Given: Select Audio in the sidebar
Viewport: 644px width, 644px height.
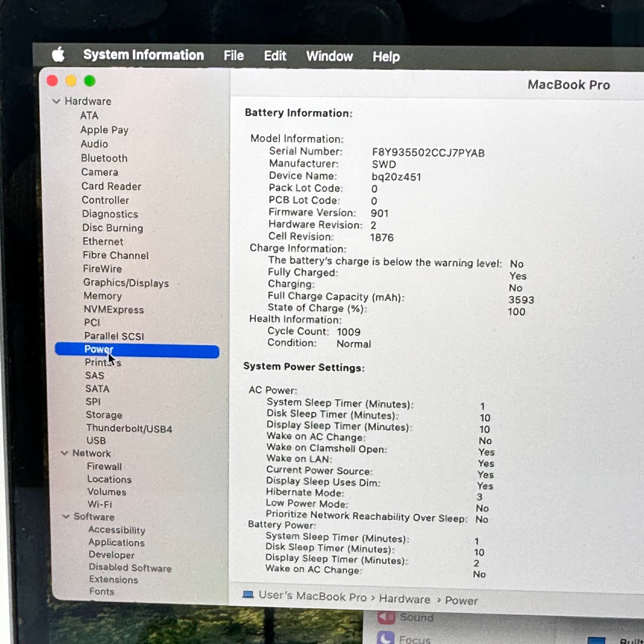Looking at the screenshot, I should coord(94,144).
